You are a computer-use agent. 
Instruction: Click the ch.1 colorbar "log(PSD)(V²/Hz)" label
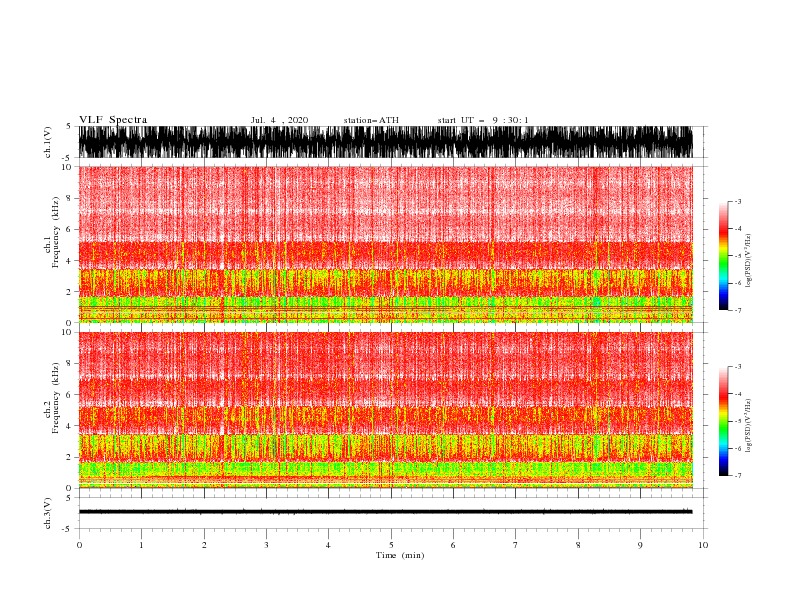coord(748,260)
